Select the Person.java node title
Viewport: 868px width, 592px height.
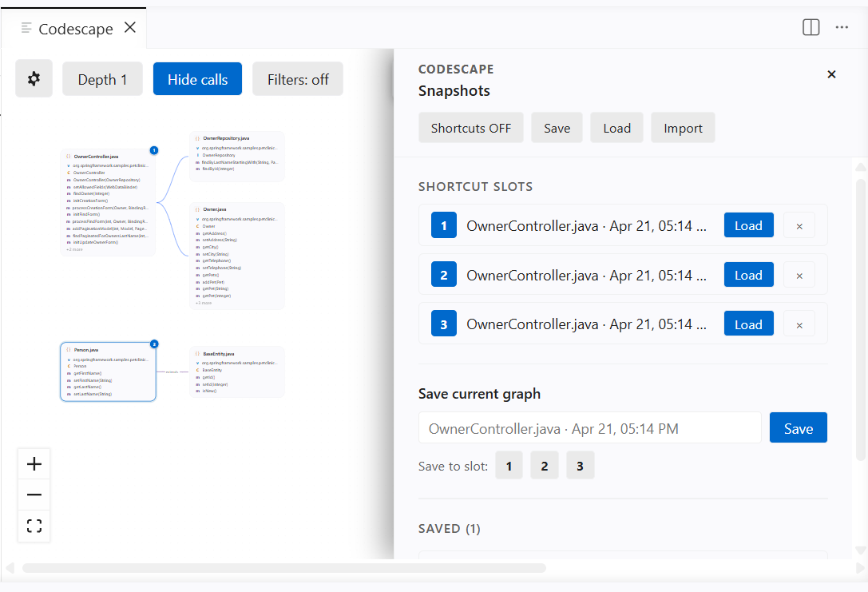coord(85,350)
